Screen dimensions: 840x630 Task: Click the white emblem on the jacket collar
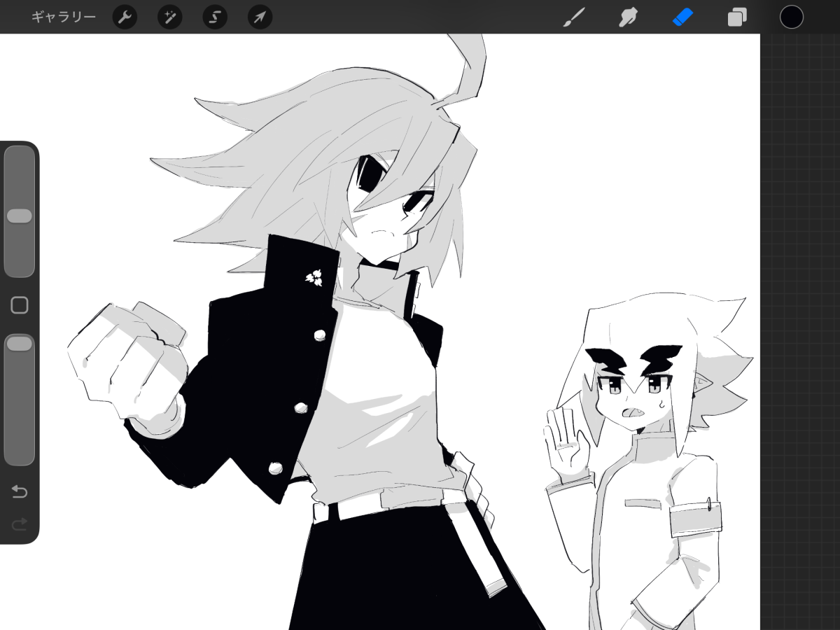click(314, 278)
